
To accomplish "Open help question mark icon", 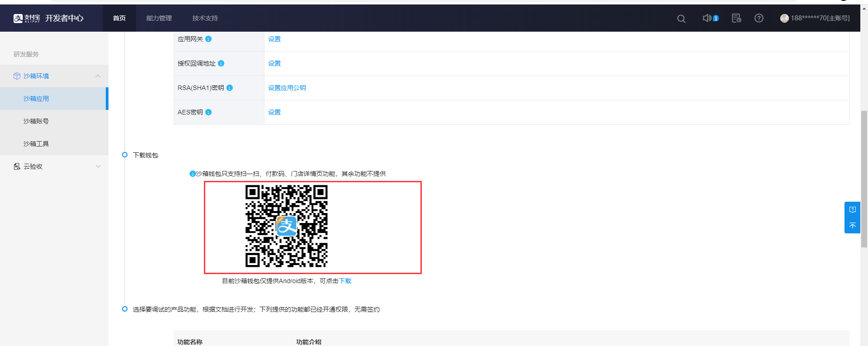I will click(x=759, y=18).
